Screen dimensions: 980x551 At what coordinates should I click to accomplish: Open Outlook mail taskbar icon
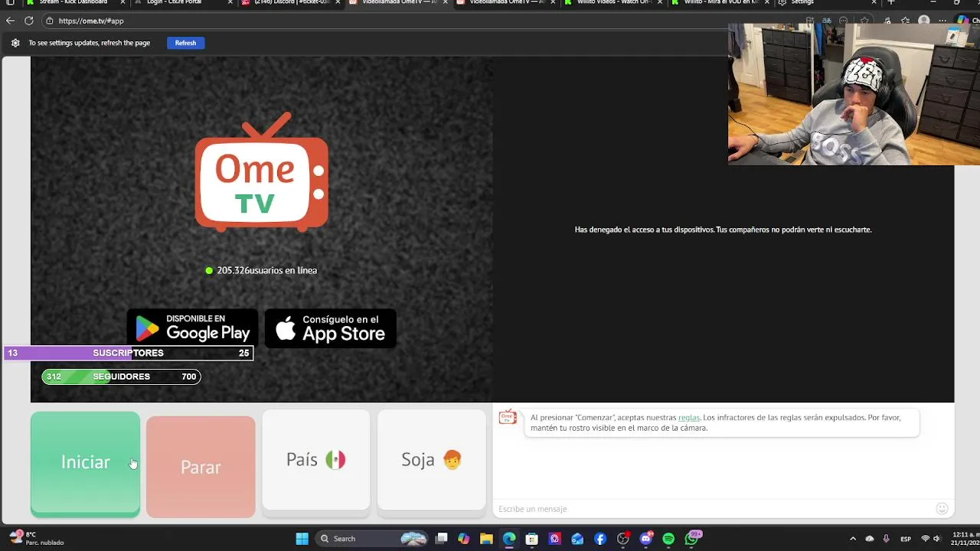(577, 539)
